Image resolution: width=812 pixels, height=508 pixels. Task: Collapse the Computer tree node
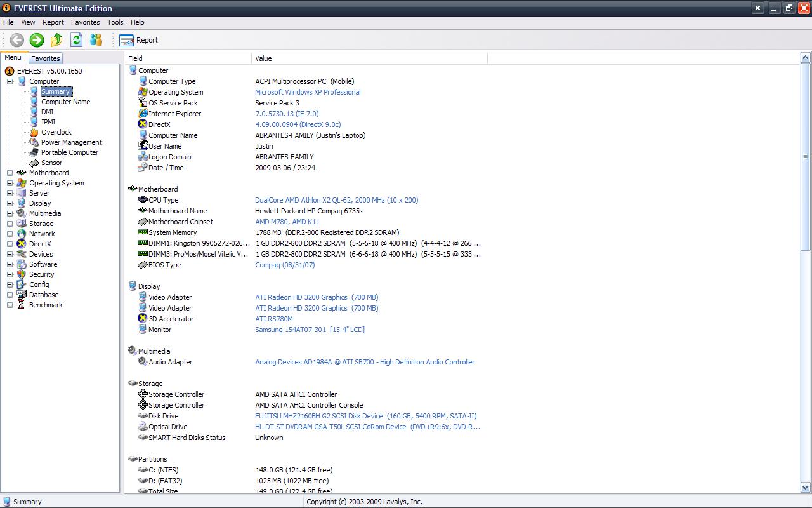pyautogui.click(x=10, y=81)
